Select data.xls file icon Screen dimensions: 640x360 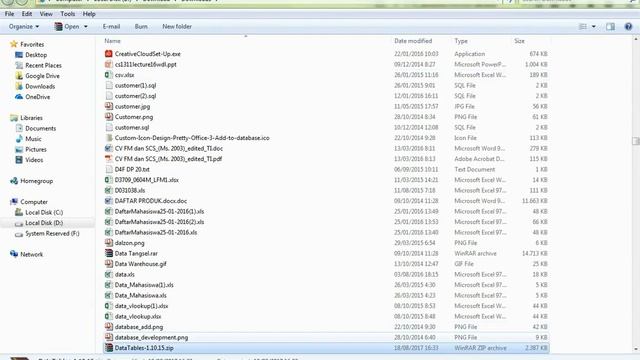[x=108, y=275]
